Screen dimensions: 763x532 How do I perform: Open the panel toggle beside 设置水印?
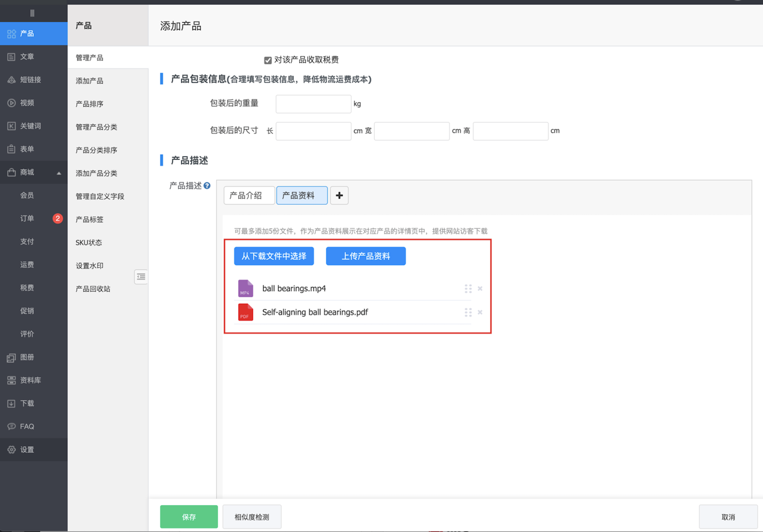coord(141,277)
